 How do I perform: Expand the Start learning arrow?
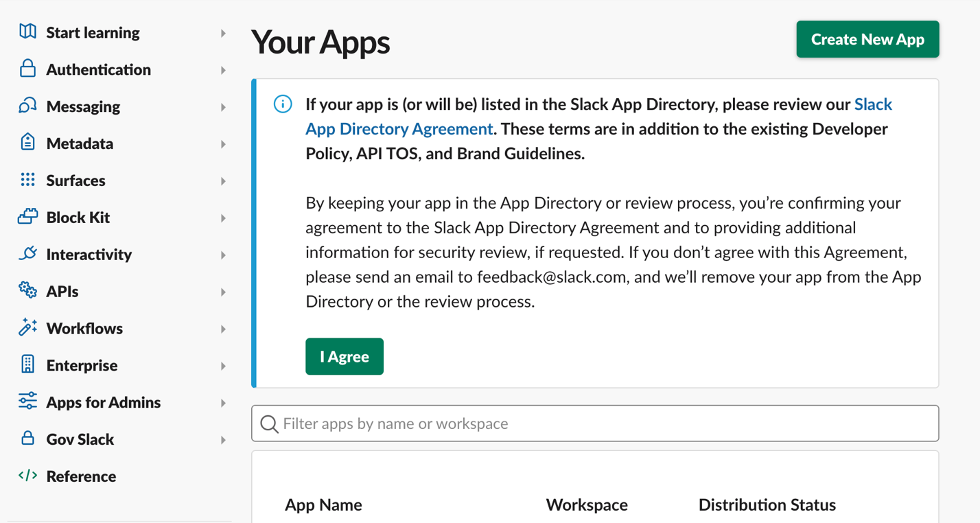pyautogui.click(x=223, y=33)
